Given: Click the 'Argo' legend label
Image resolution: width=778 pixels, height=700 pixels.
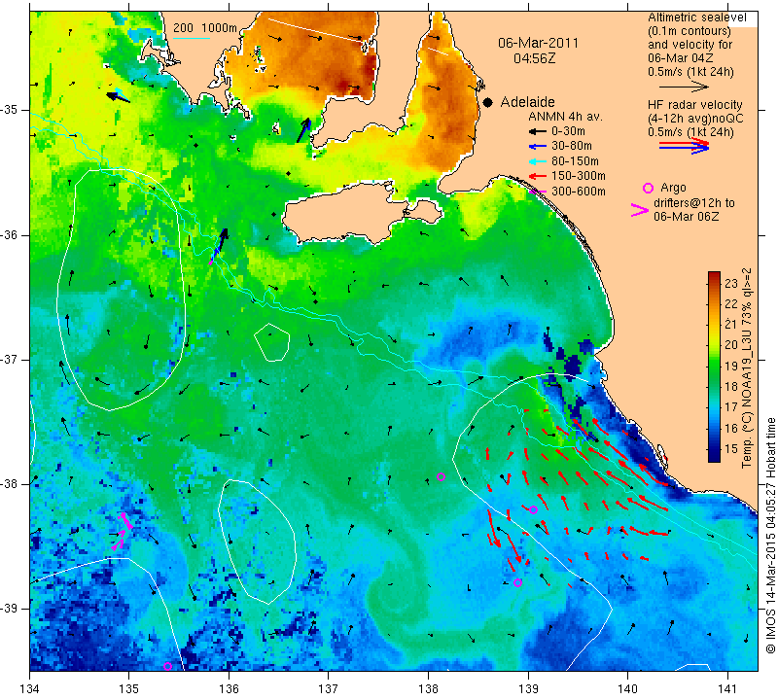Looking at the screenshot, I should click(673, 188).
